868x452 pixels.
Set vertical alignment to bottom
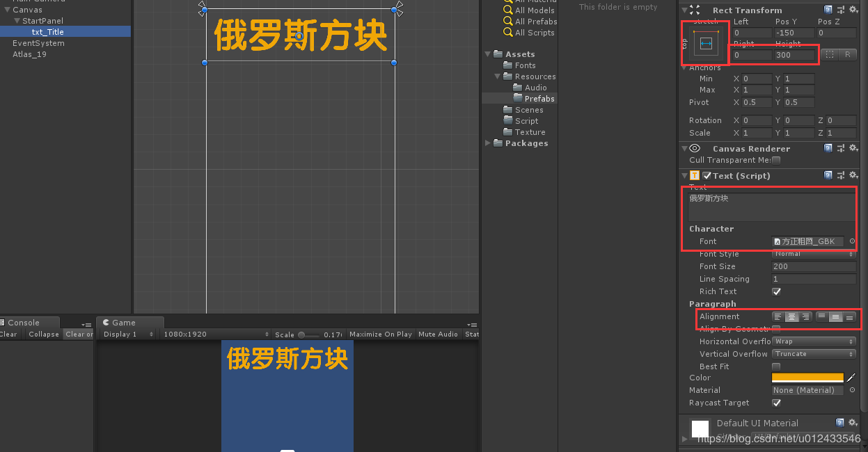click(849, 317)
